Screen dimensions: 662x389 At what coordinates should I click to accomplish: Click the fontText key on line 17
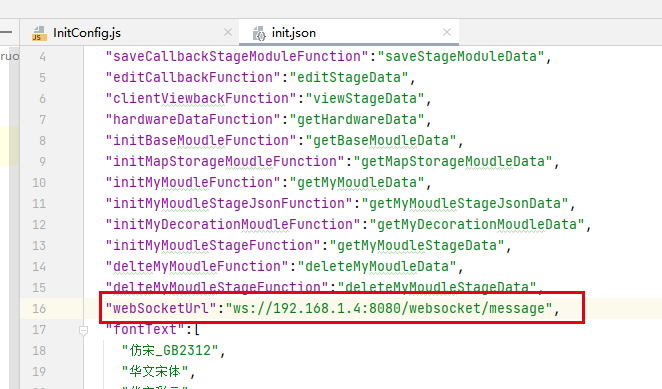click(x=145, y=329)
